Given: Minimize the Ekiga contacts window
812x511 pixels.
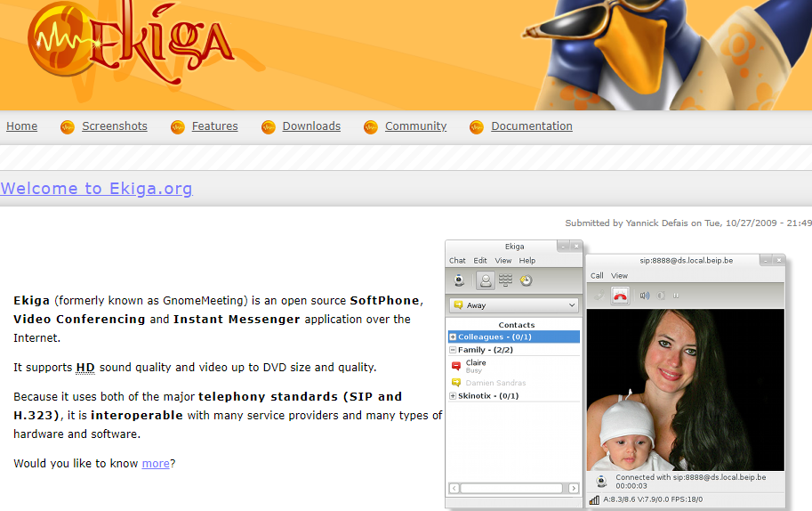Looking at the screenshot, I should pos(564,247).
